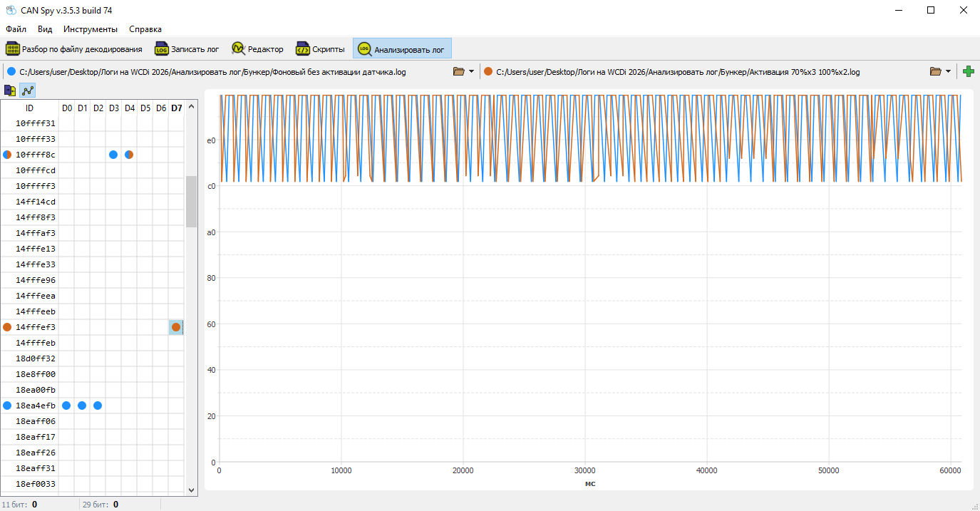980x511 pixels.
Task: Select the Анализировать лог tab
Action: pos(402,49)
